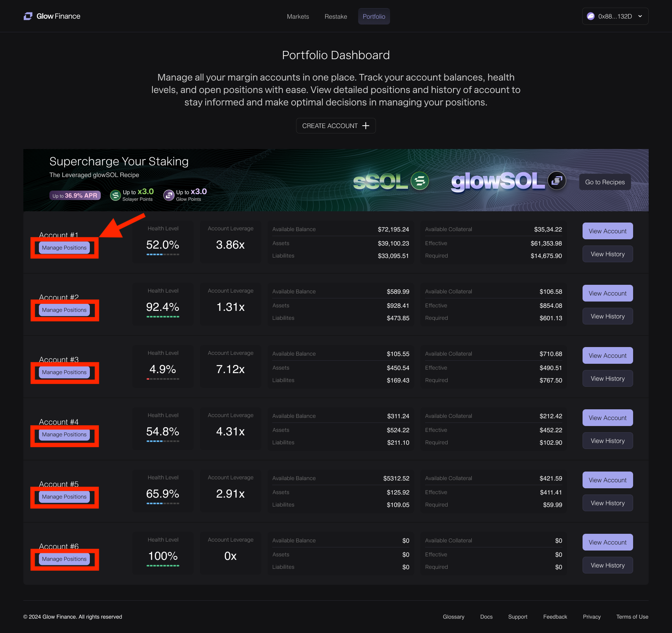Switch to the Restake tab

(336, 16)
